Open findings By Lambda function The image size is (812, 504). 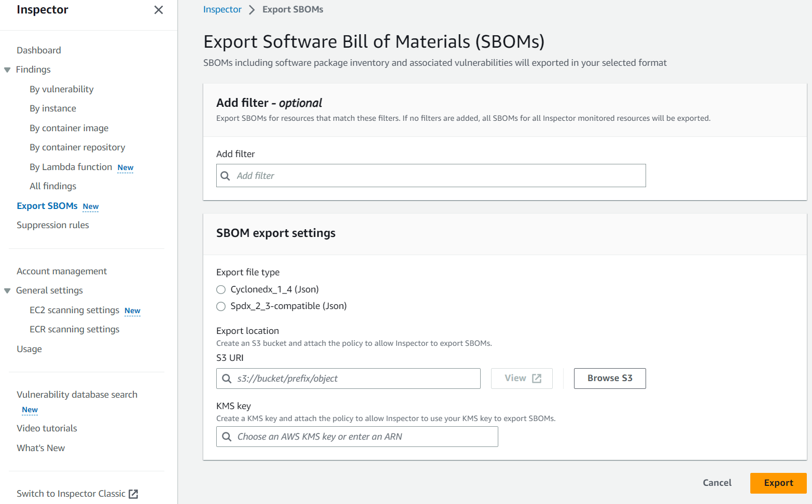pyautogui.click(x=71, y=167)
